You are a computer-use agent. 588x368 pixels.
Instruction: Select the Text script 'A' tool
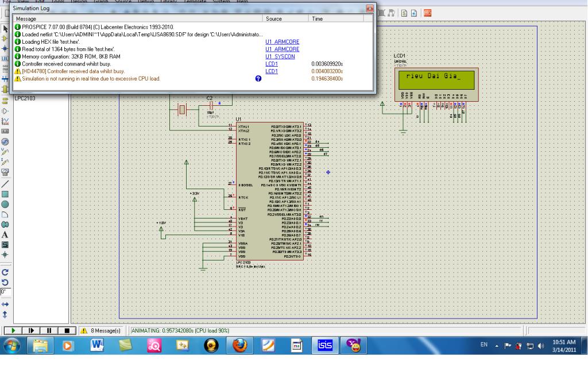(x=5, y=235)
